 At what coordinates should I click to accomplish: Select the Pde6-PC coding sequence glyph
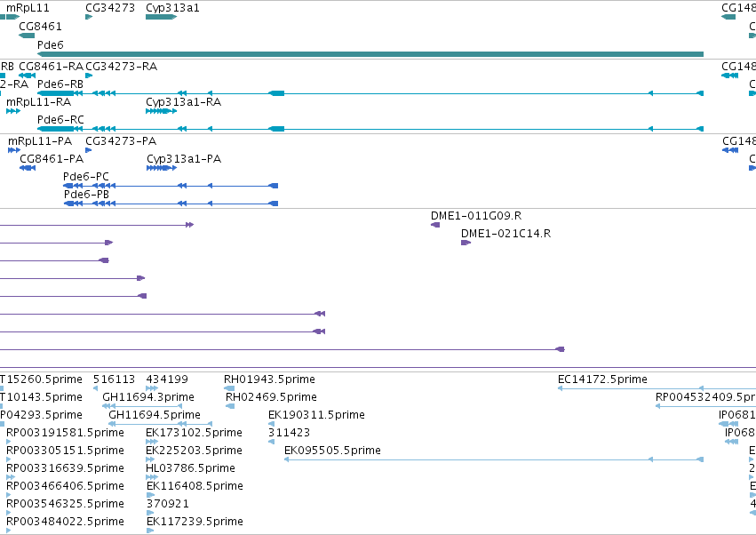click(171, 186)
